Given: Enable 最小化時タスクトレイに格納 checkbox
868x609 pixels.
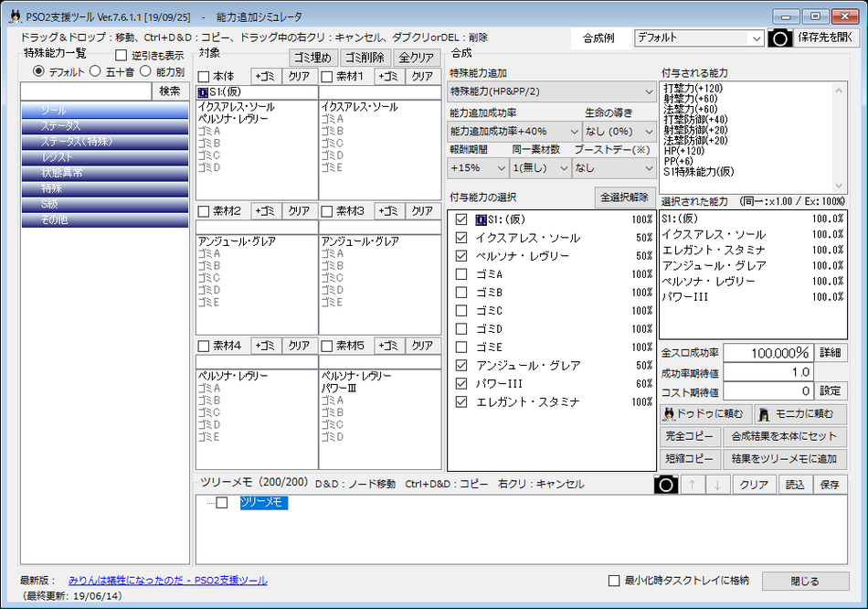Looking at the screenshot, I should [x=614, y=581].
